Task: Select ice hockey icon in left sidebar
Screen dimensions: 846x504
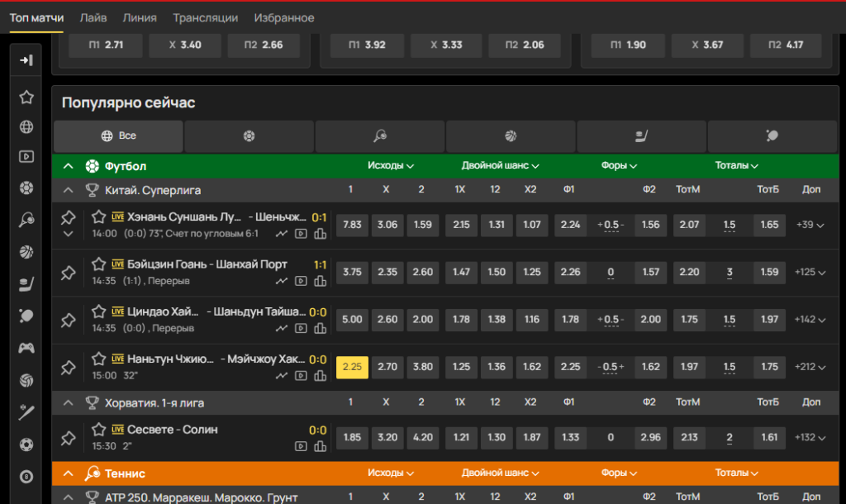Action: pos(26,284)
